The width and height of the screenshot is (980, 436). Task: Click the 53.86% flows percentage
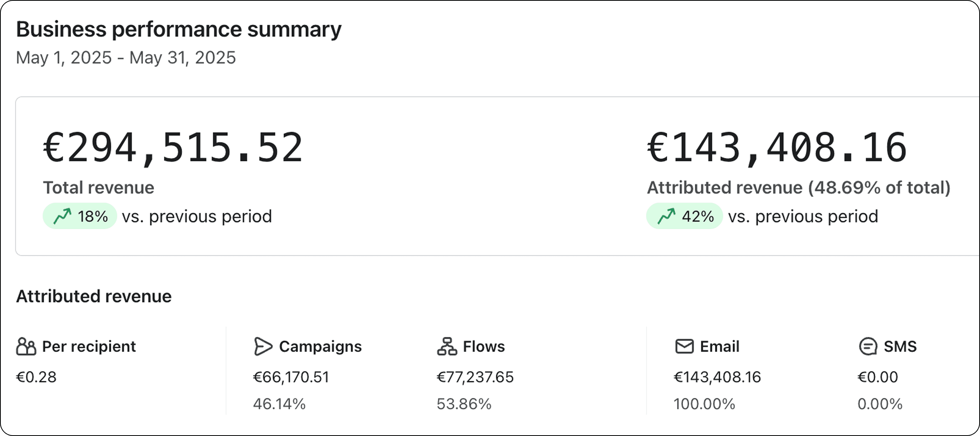tap(464, 404)
